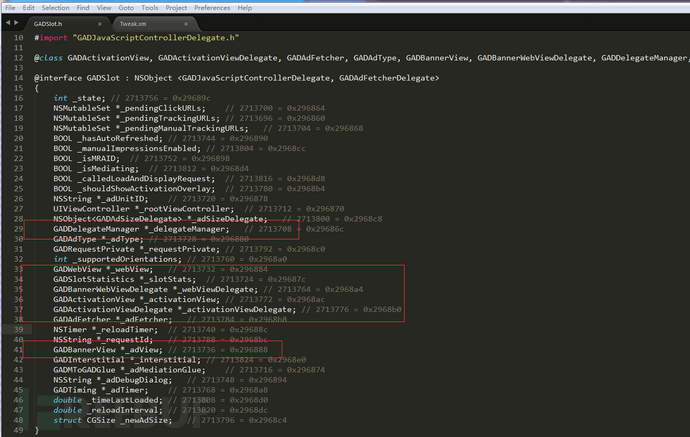Switch to the Tweak.xm tab
The height and width of the screenshot is (437, 690).
click(133, 24)
